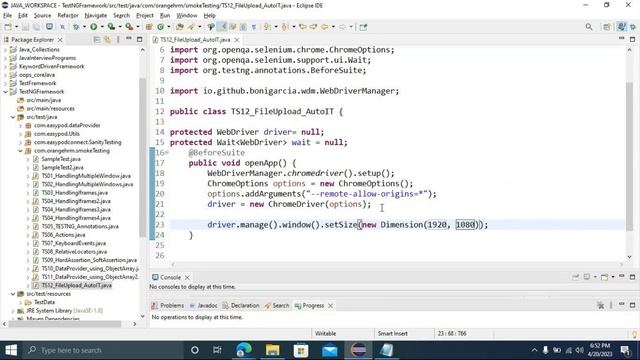Expand the com.easypod.dataProvider package
The width and height of the screenshot is (640, 360).
click(x=20, y=125)
